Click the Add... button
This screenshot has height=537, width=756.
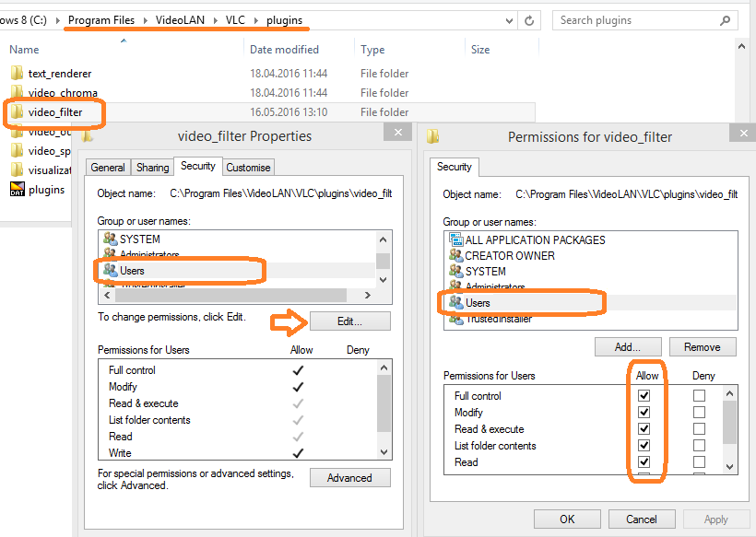coord(627,347)
